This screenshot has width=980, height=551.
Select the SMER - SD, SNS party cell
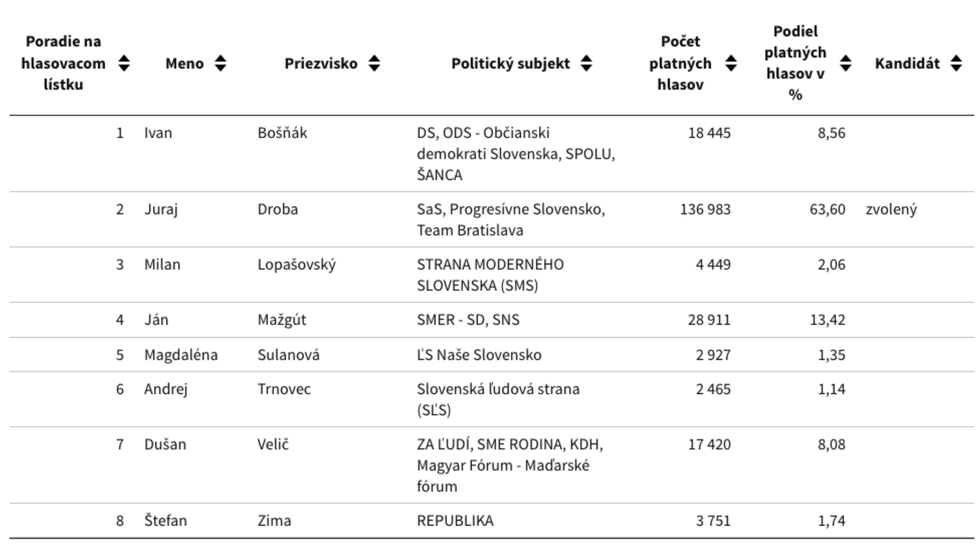tap(468, 319)
